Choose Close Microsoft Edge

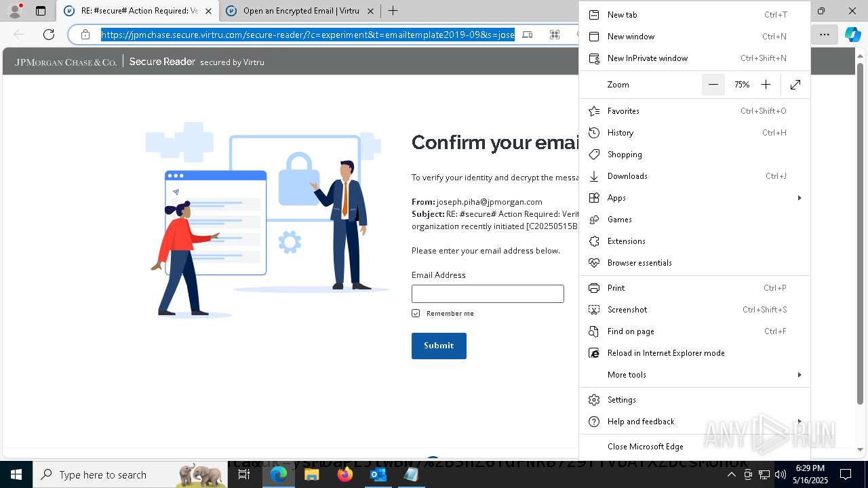[x=694, y=447]
